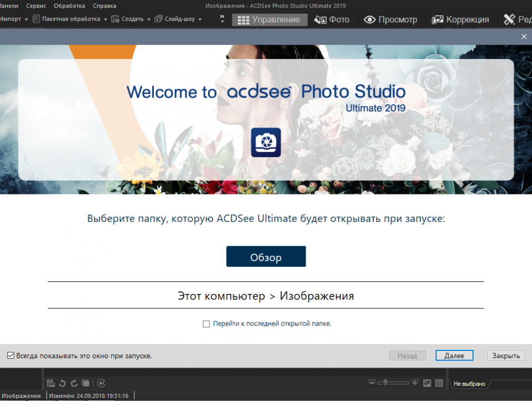Click the zoom out minus button

tap(372, 383)
